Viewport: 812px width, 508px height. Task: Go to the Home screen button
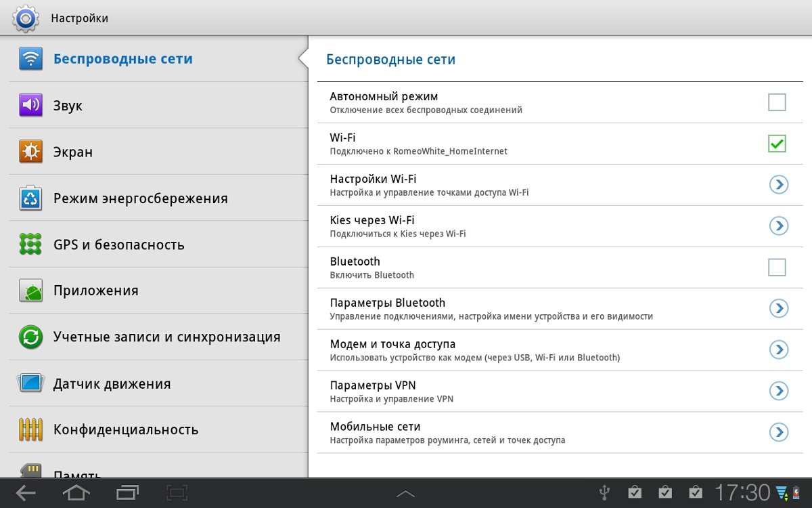[76, 492]
